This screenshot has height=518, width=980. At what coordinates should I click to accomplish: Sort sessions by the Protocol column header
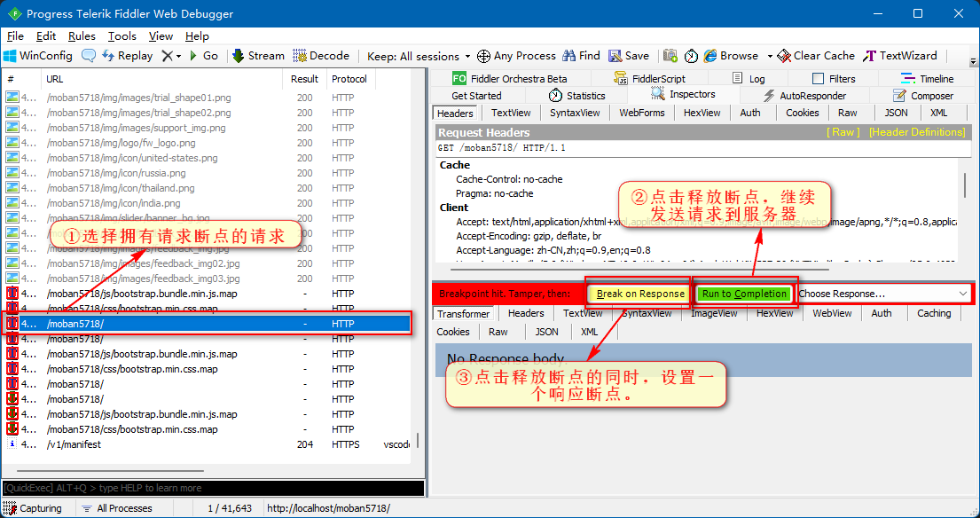pos(349,79)
